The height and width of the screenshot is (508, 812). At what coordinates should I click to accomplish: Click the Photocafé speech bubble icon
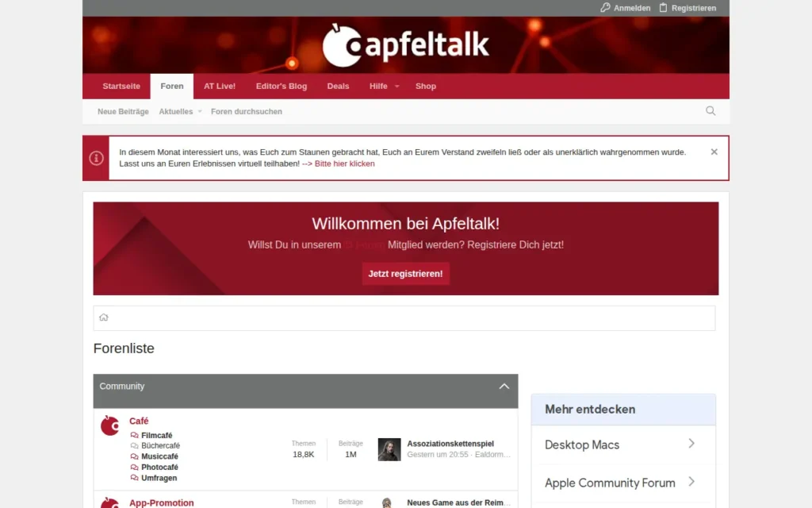(x=134, y=468)
